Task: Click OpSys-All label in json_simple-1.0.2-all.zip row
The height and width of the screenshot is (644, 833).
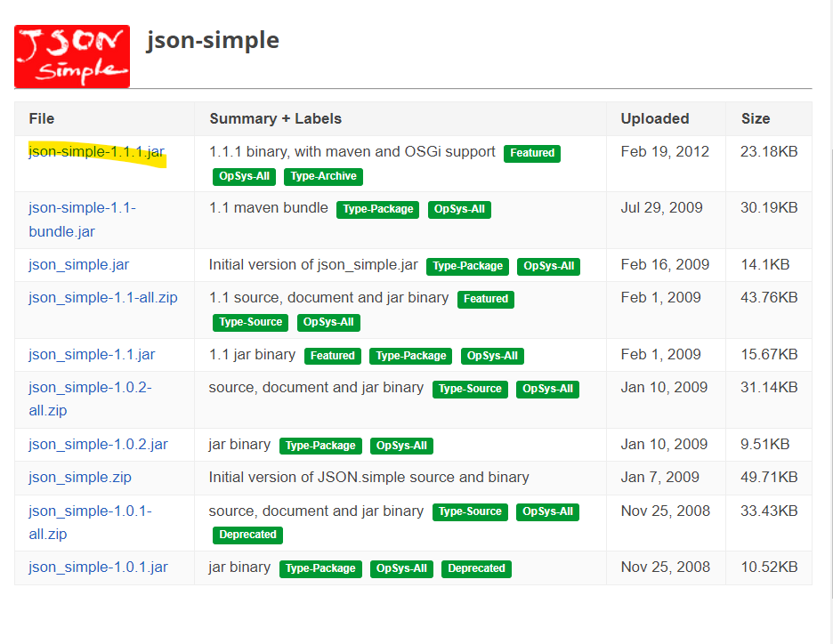Action: click(x=547, y=389)
